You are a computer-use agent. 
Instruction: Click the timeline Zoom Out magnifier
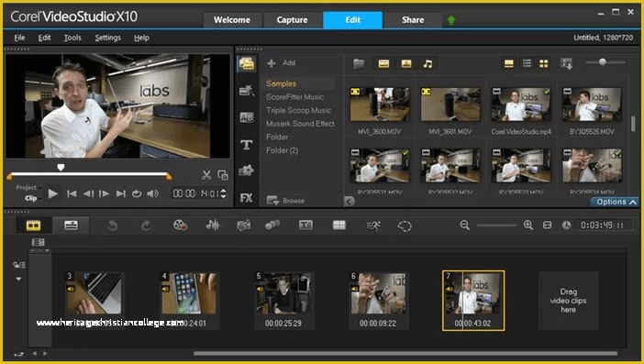pyautogui.click(x=464, y=225)
